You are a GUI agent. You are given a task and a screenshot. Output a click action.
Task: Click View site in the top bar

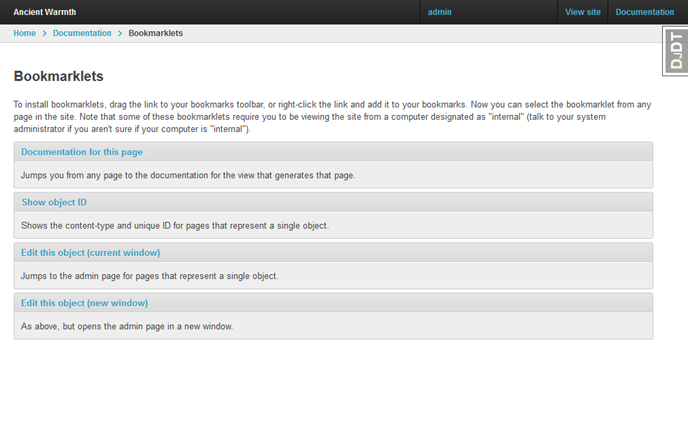pyautogui.click(x=583, y=12)
